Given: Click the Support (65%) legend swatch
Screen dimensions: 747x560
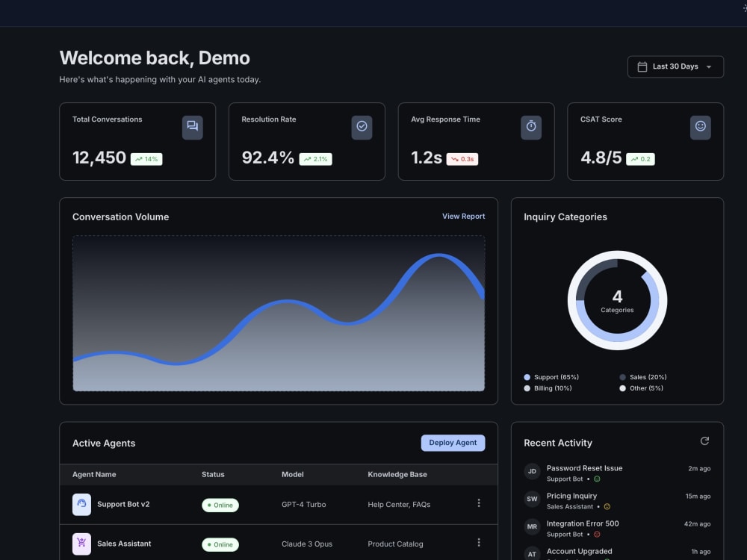Looking at the screenshot, I should point(527,377).
